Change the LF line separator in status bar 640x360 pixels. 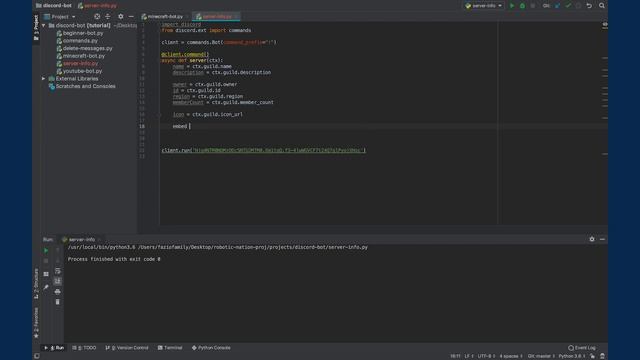pyautogui.click(x=469, y=356)
